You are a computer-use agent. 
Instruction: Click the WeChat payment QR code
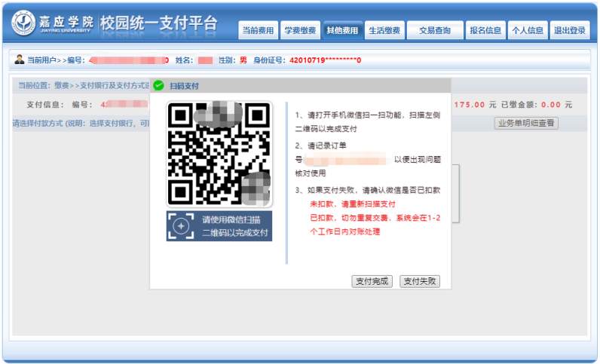tap(219, 154)
